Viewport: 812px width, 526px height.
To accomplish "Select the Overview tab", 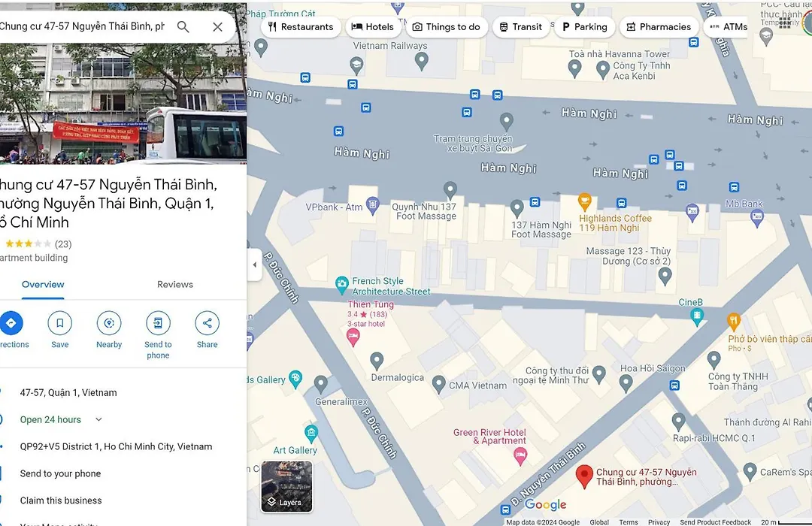I will pos(43,284).
